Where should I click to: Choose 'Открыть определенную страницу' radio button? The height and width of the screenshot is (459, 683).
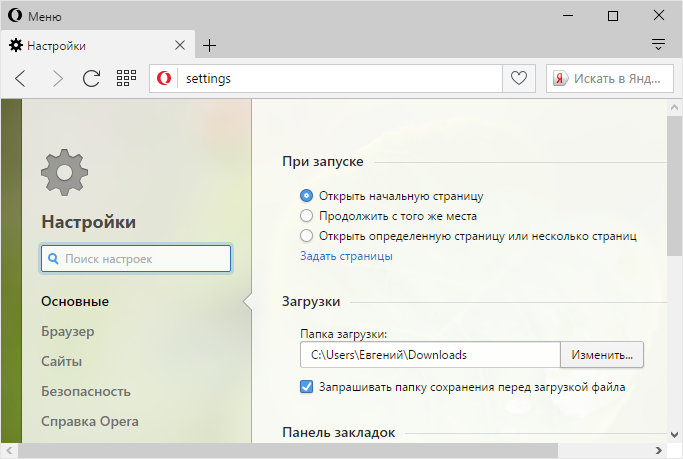(x=307, y=236)
